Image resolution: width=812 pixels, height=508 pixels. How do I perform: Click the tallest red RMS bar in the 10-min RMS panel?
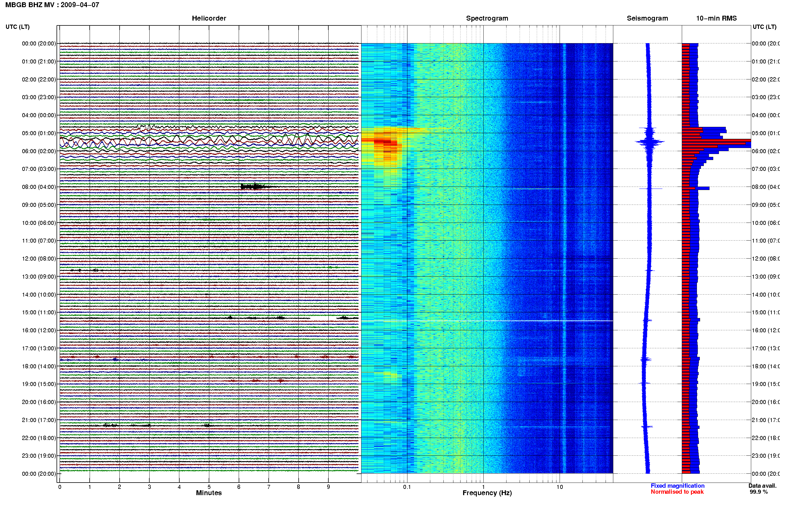click(716, 141)
